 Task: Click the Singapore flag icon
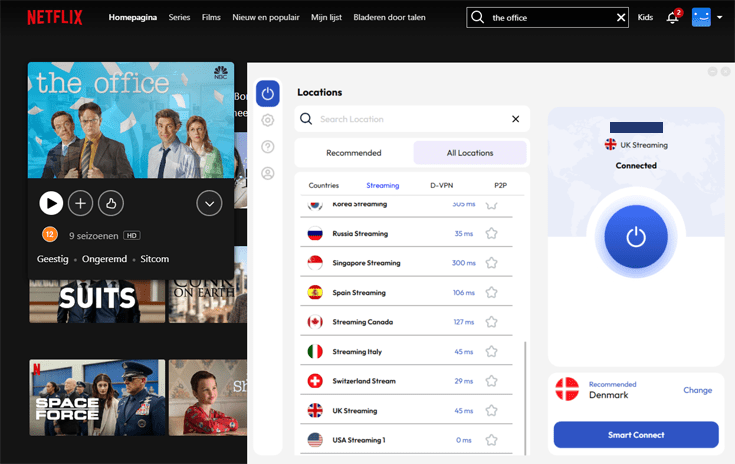point(315,263)
